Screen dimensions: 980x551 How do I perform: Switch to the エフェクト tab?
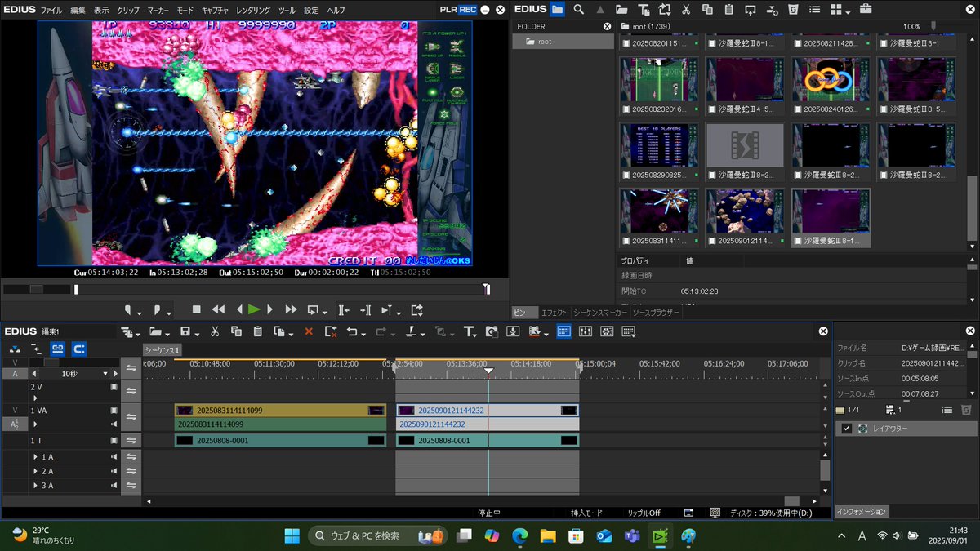tap(555, 313)
